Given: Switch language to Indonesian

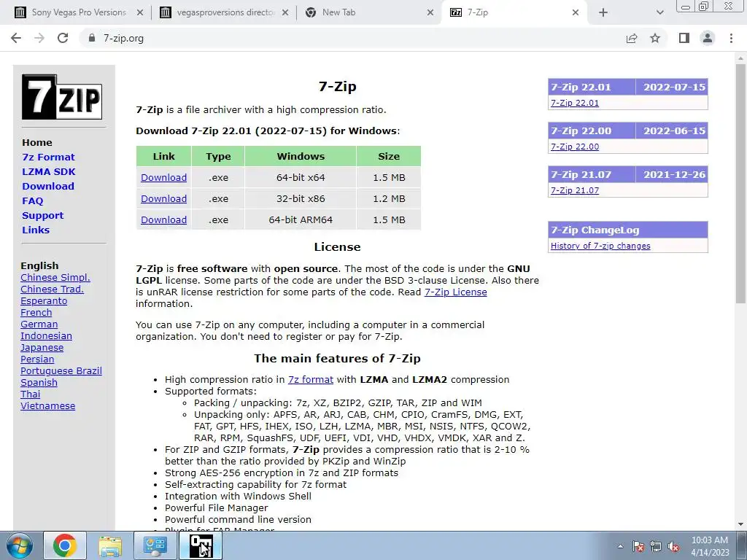Looking at the screenshot, I should [46, 335].
